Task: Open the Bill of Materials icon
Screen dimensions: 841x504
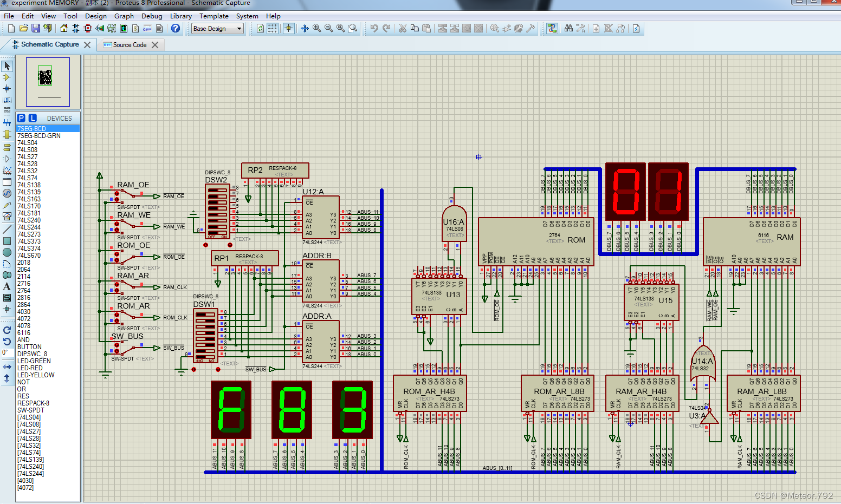Action: pyautogui.click(x=135, y=28)
